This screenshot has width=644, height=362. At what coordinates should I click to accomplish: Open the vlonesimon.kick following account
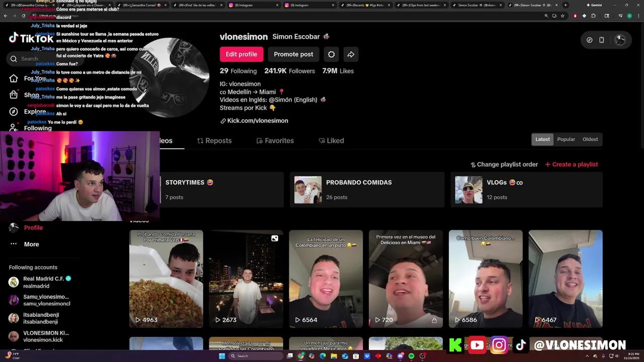[x=40, y=336]
